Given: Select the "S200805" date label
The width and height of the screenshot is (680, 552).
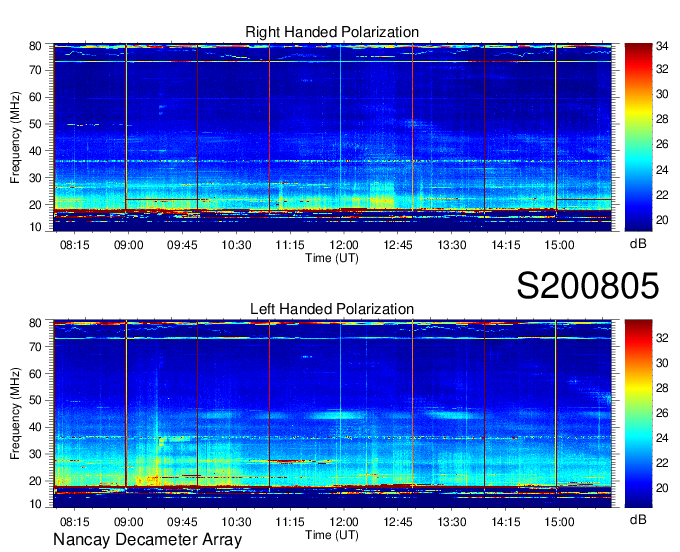Looking at the screenshot, I should (588, 286).
